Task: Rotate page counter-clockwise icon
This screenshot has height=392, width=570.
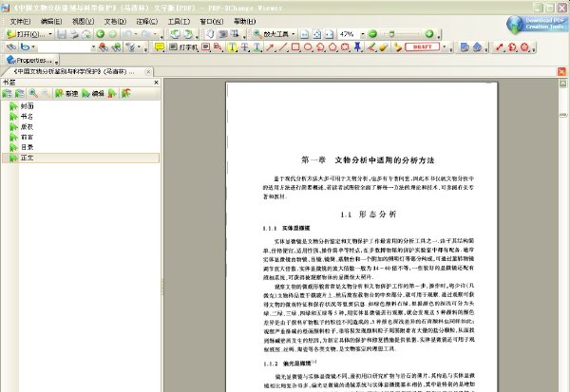Action: point(175,34)
